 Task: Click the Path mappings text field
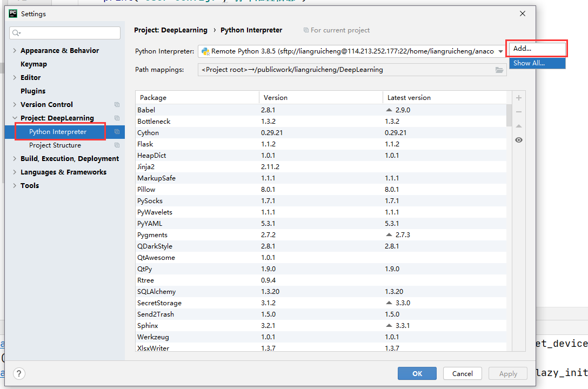[352, 70]
